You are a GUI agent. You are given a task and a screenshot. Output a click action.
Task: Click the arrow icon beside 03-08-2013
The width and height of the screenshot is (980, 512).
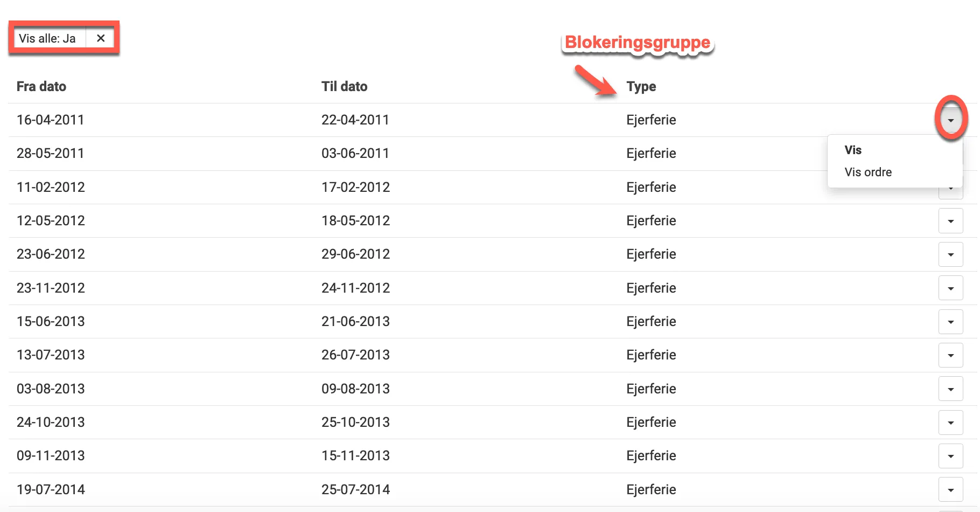click(951, 389)
